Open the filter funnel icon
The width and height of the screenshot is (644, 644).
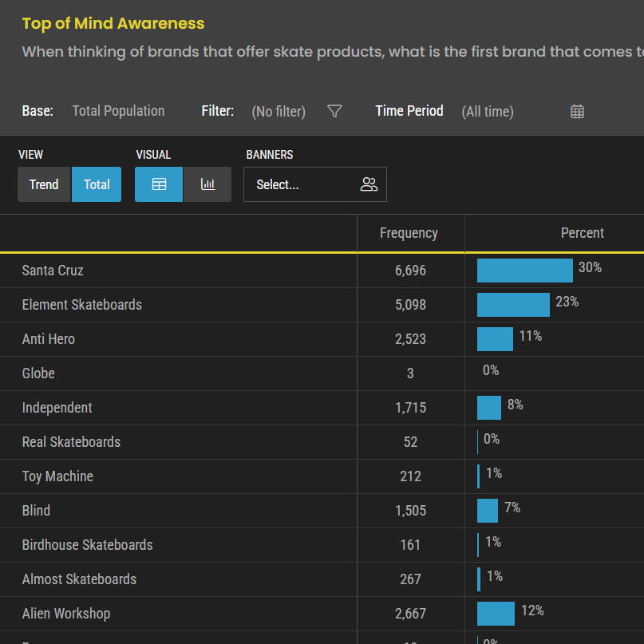334,111
